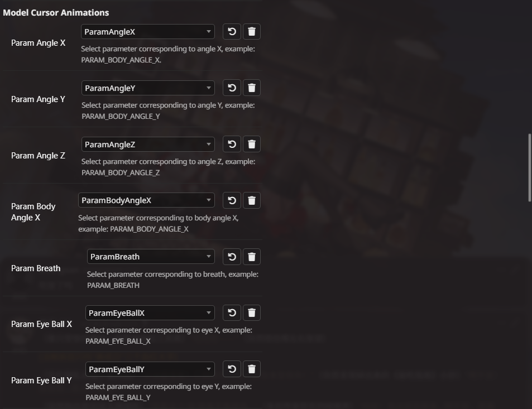The width and height of the screenshot is (532, 409).
Task: Expand the ParamAngleY parameter selector
Action: [147, 88]
